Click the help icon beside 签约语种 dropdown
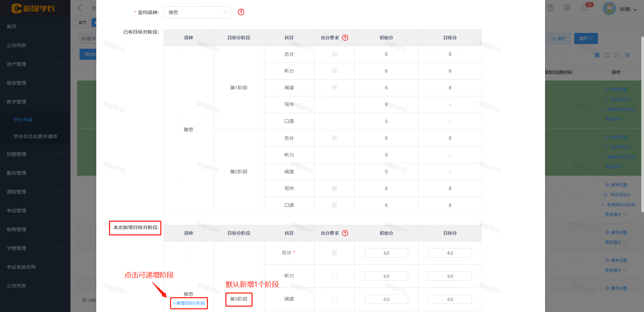644x312 pixels. point(241,12)
